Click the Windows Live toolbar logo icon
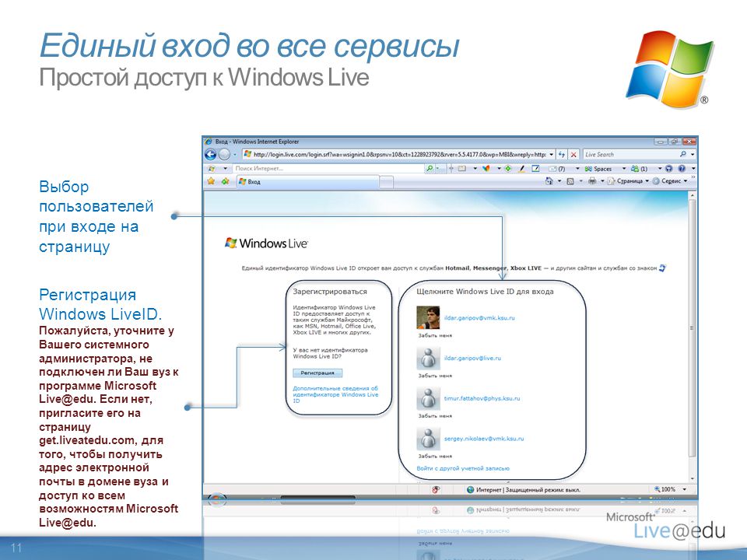This screenshot has height=560, width=747. coord(212,169)
